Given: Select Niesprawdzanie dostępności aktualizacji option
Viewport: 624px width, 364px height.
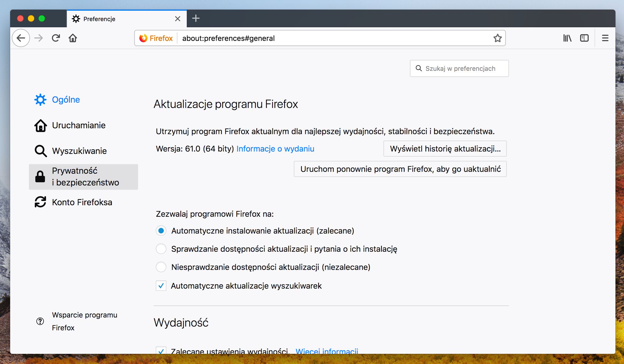Looking at the screenshot, I should coord(161,267).
